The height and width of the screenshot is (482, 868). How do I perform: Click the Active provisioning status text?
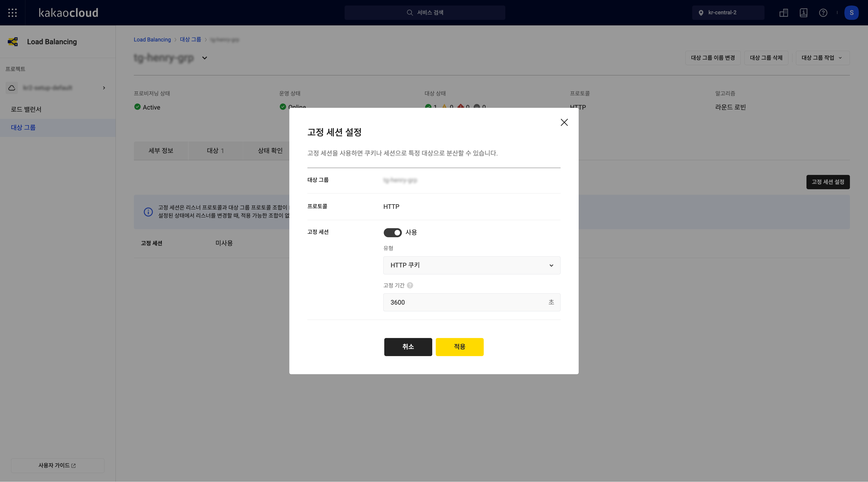tap(151, 108)
